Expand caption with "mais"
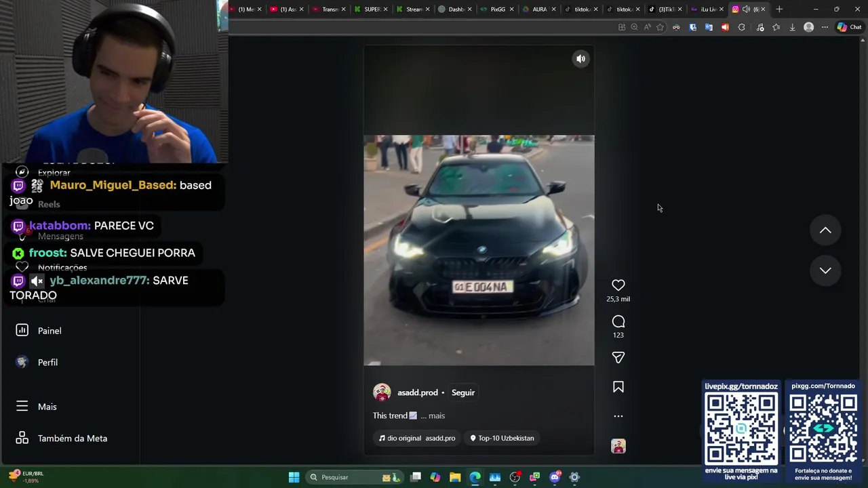Image resolution: width=868 pixels, height=488 pixels. point(436,415)
